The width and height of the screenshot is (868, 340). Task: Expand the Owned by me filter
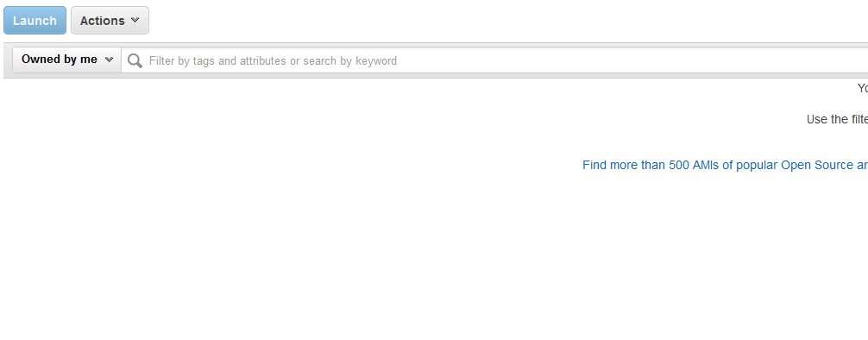click(67, 60)
